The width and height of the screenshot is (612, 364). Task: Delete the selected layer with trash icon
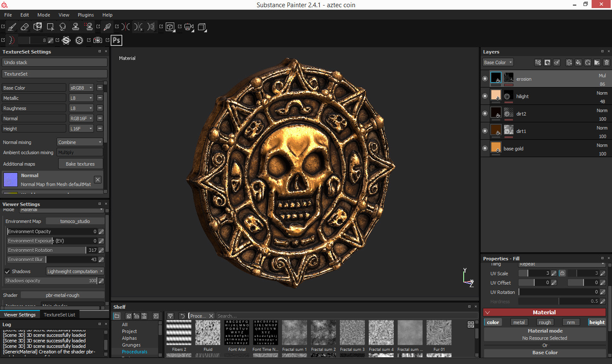coord(606,62)
